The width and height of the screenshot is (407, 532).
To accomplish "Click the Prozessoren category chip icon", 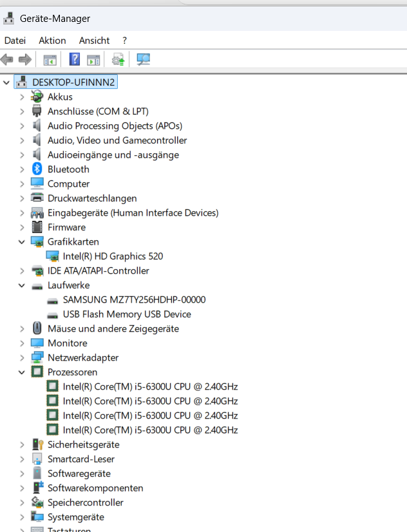I will [37, 372].
